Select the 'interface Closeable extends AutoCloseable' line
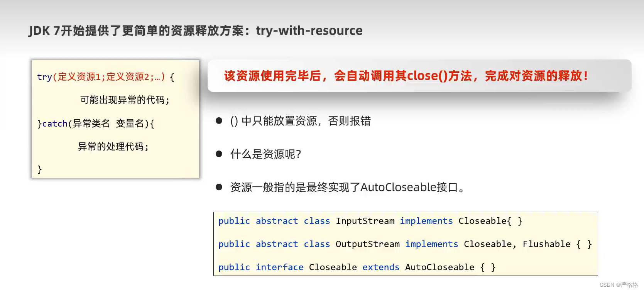Viewport: 644px width, 291px height. point(357,267)
